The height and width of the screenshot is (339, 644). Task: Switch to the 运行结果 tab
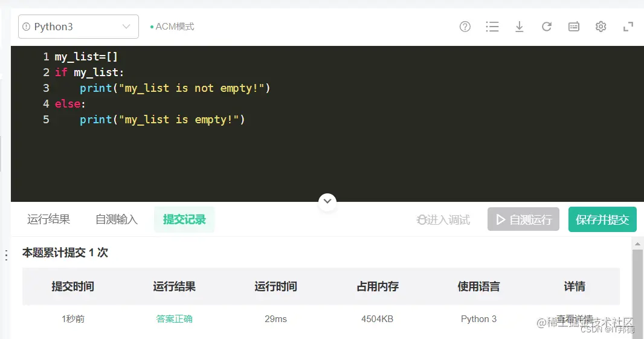48,219
